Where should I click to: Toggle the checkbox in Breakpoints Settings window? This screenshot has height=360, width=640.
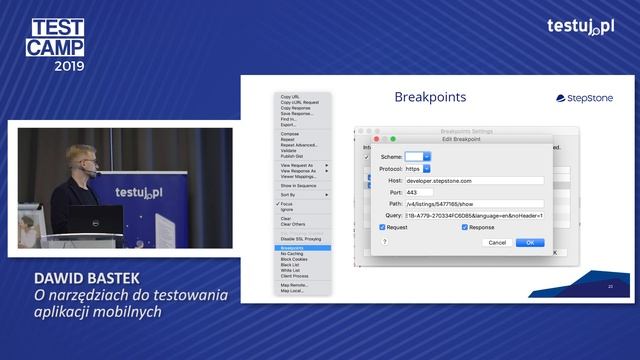367,157
